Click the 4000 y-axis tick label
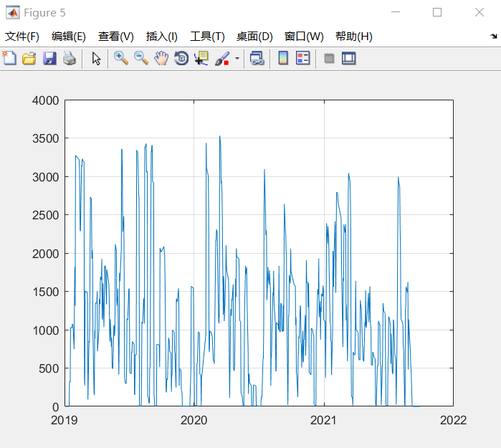Viewport: 501px width, 448px height. (46, 100)
